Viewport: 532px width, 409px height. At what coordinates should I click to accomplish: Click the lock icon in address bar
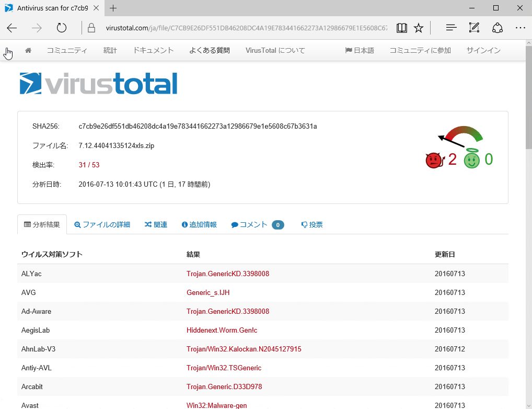tap(91, 28)
